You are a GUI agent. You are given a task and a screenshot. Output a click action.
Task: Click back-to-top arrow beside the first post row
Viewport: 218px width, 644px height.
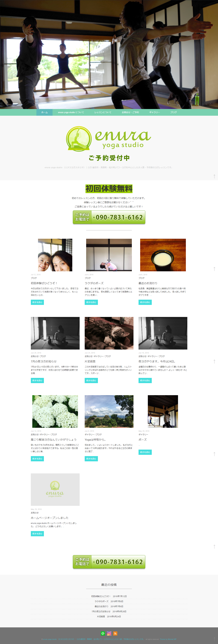click(214, 269)
